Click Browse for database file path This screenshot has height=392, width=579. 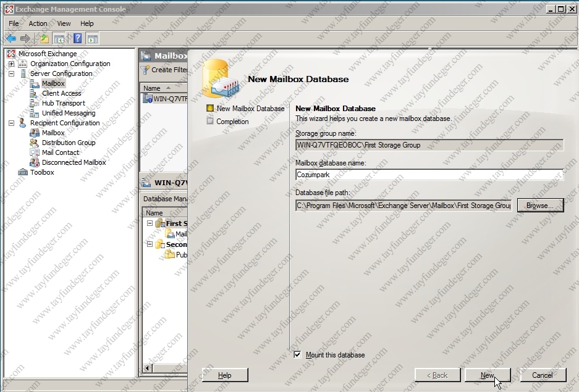540,206
